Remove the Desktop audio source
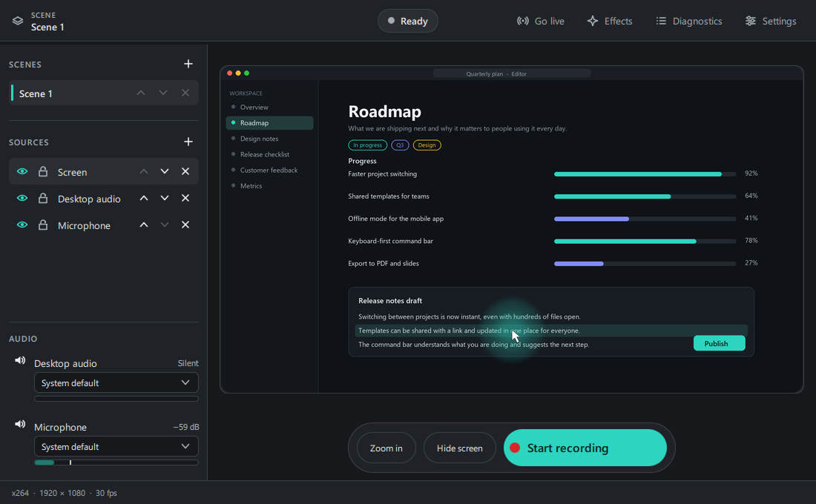The image size is (816, 504). pyautogui.click(x=185, y=198)
